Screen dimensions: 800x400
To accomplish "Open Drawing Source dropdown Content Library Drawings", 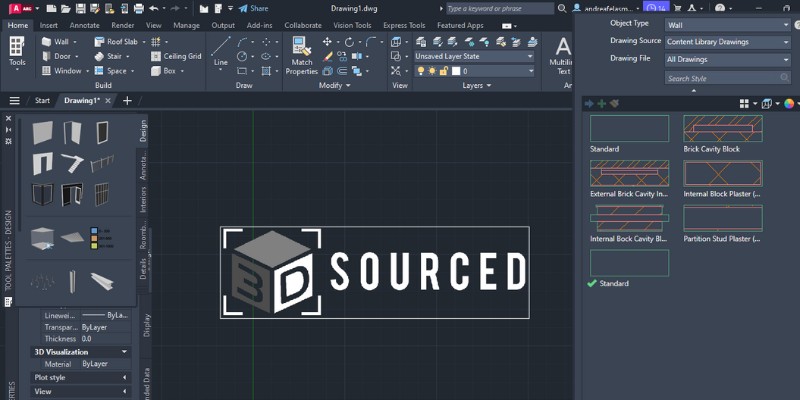I will 728,42.
